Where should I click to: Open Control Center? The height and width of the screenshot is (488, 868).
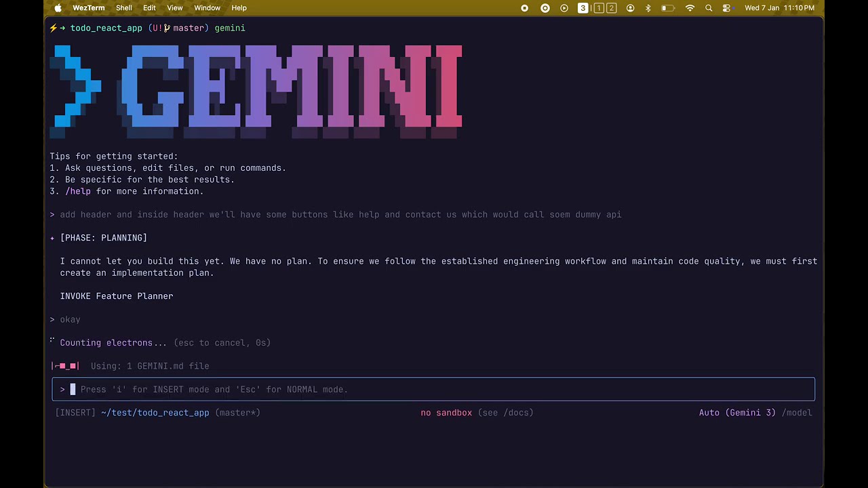point(726,8)
